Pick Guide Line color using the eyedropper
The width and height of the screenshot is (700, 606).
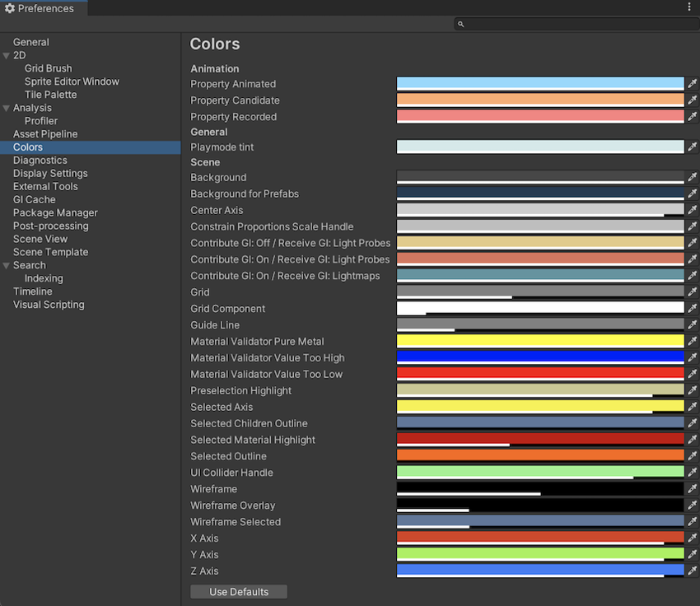point(692,324)
